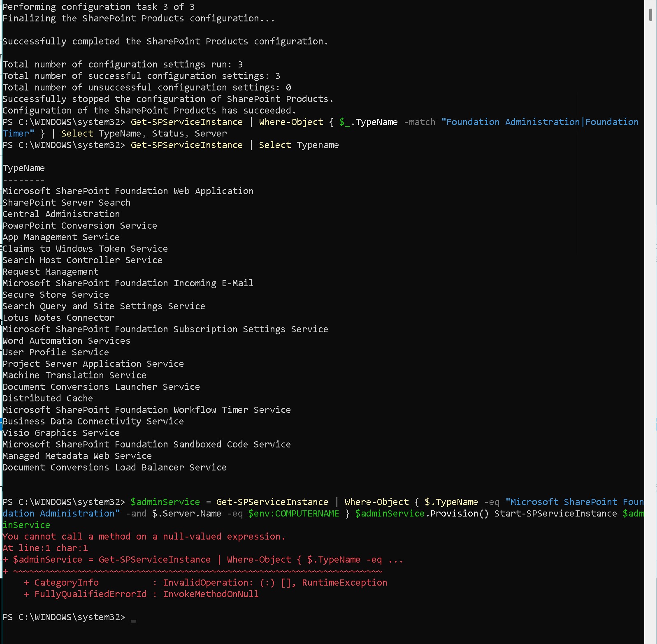The width and height of the screenshot is (657, 644).
Task: Click 'Finalizing the SharePoint Products configuration...' line
Action: pos(139,19)
